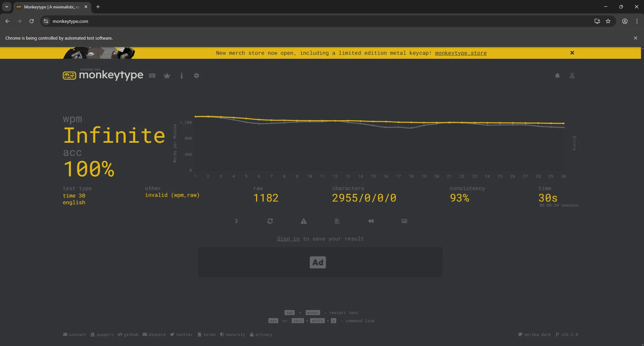
Task: Open the browser tab search dropdown
Action: [x=6, y=7]
